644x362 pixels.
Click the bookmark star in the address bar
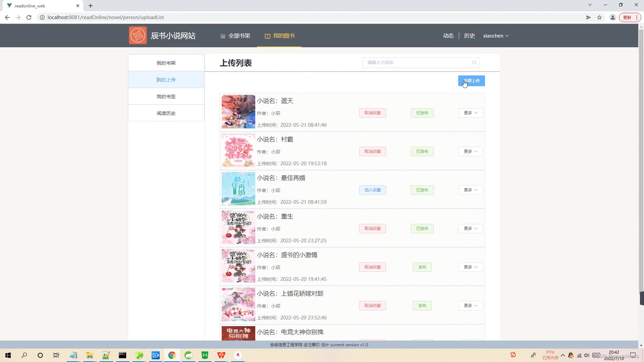click(599, 17)
